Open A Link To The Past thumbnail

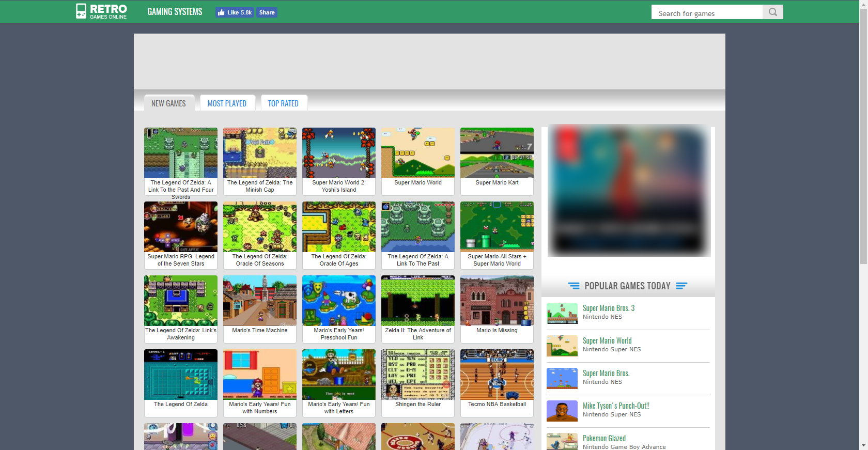(x=418, y=227)
